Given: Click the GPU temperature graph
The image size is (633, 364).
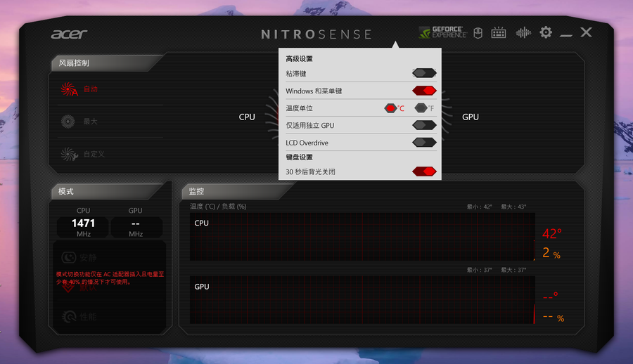Looking at the screenshot, I should [362, 300].
